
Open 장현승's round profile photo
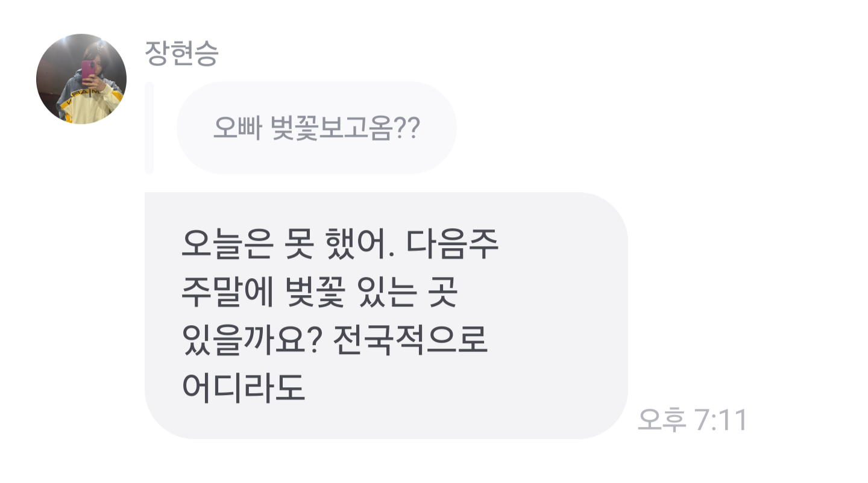pyautogui.click(x=81, y=79)
